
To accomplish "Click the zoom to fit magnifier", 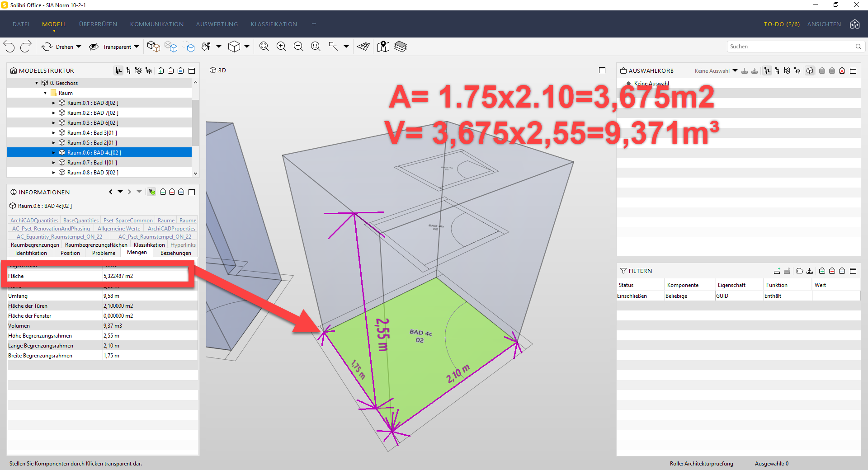I will (264, 47).
